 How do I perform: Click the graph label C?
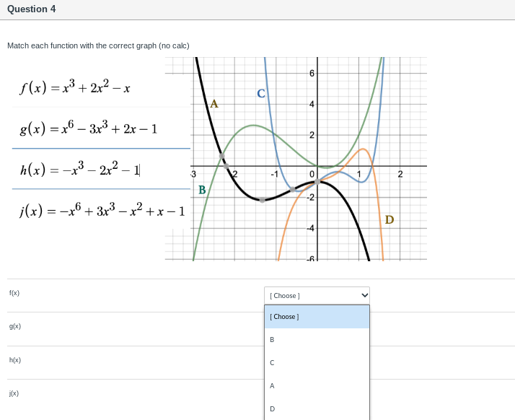click(x=261, y=94)
